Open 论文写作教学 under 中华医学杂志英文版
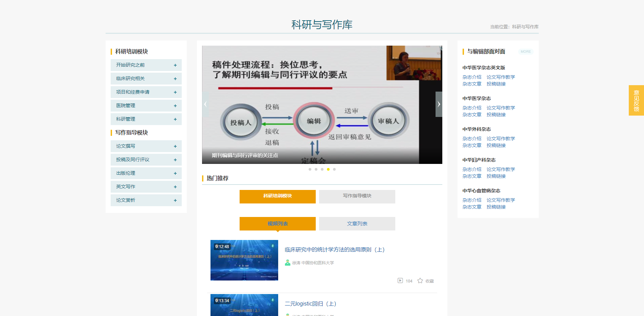This screenshot has height=316, width=644. click(x=501, y=77)
